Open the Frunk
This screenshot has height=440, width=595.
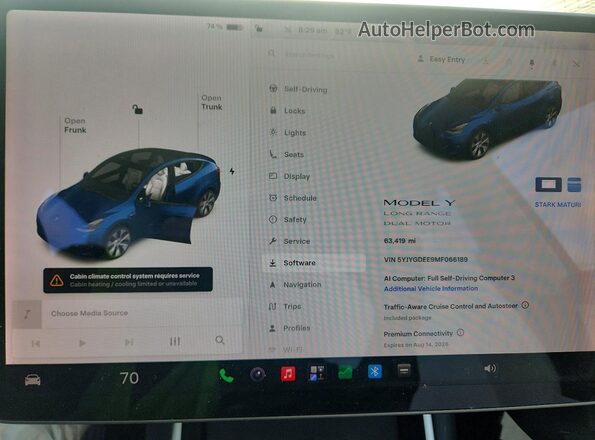click(75, 125)
